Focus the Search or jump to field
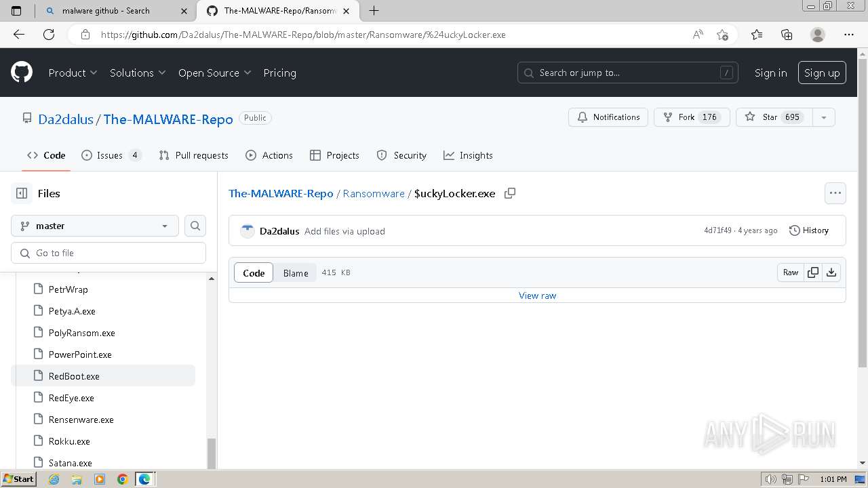 [x=628, y=73]
